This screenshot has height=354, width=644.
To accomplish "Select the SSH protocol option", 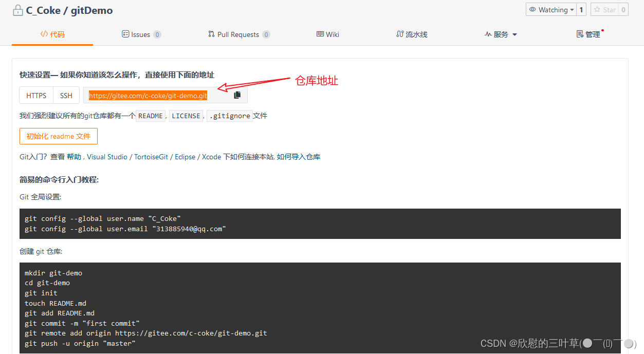I will click(x=66, y=96).
